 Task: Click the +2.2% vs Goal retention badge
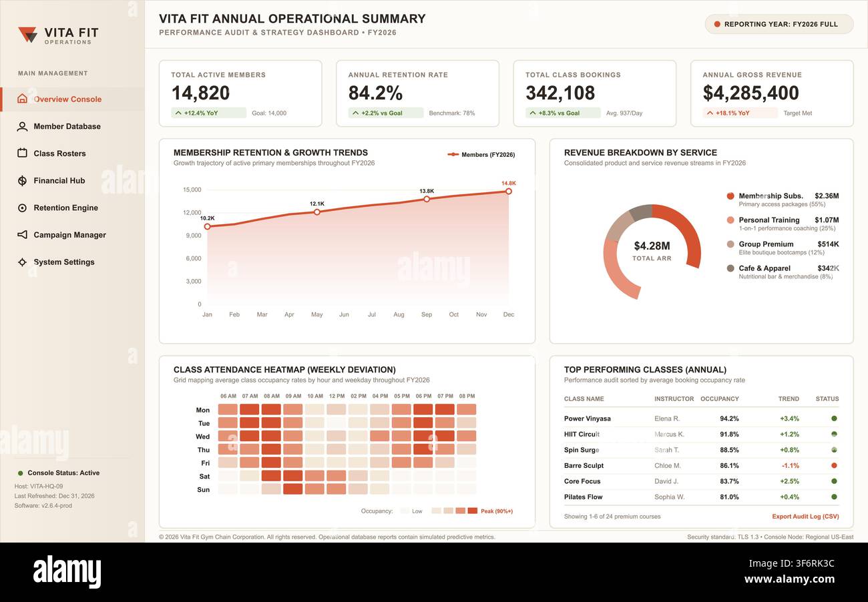(386, 113)
